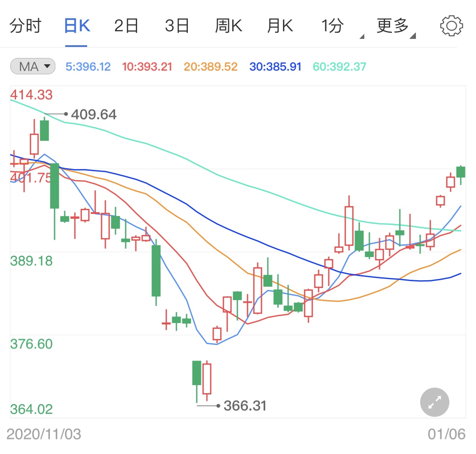
Task: Open chart settings gear icon
Action: point(451,26)
